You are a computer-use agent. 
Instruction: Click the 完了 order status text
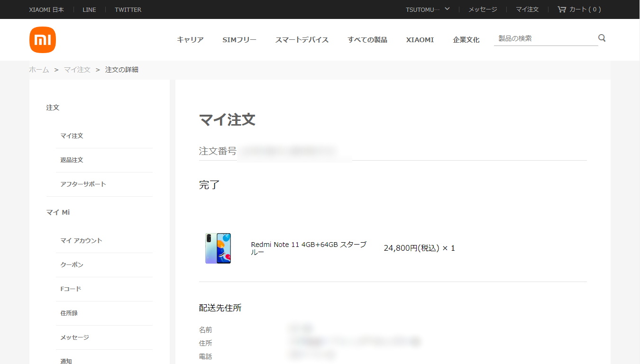(209, 184)
